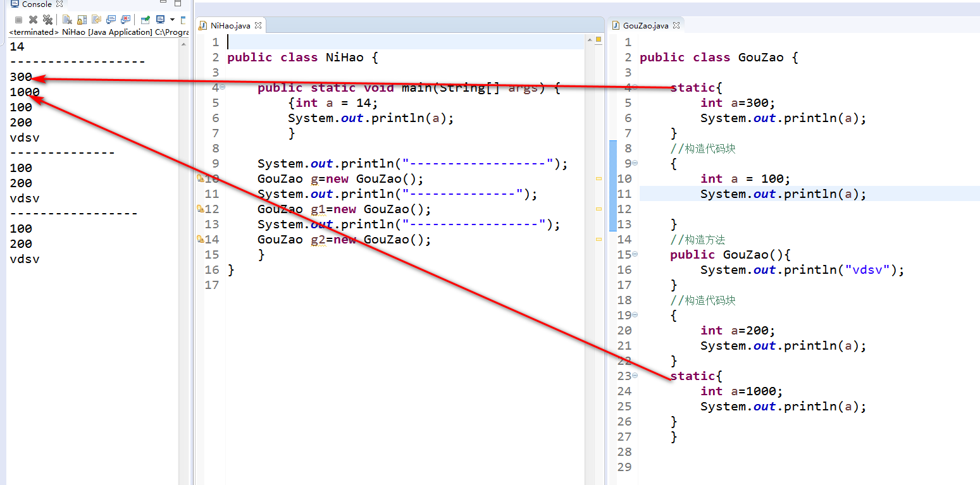Viewport: 980px width, 485px height.
Task: Collapse the main method fold on line 4
Action: [222, 87]
